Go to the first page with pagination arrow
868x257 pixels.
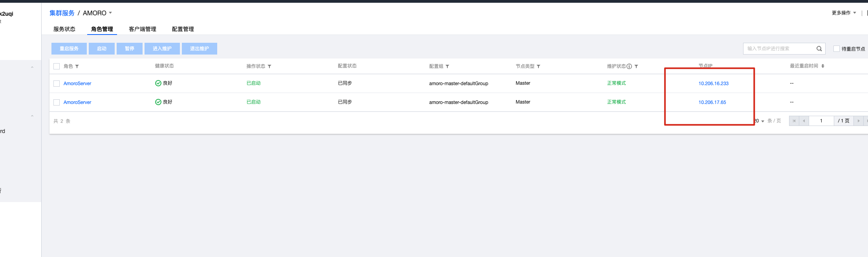[x=794, y=121]
